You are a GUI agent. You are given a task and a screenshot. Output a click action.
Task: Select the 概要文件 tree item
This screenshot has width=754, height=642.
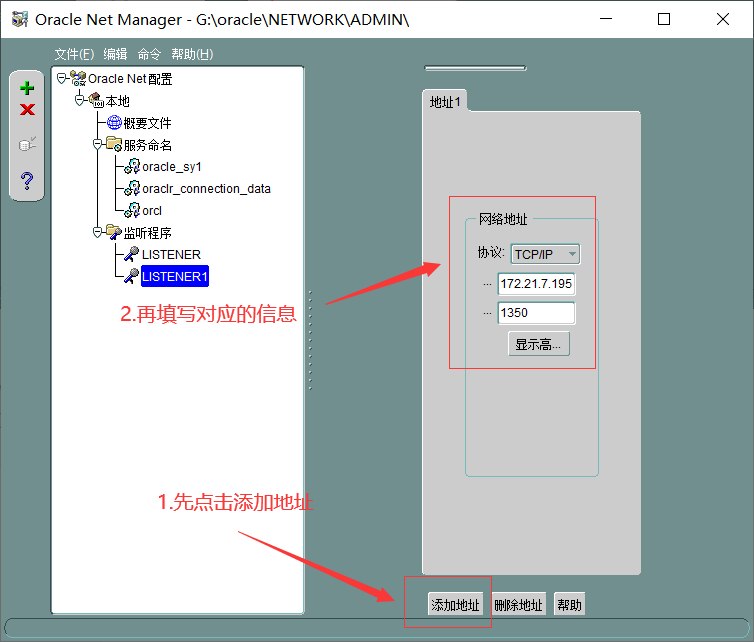(x=147, y=123)
